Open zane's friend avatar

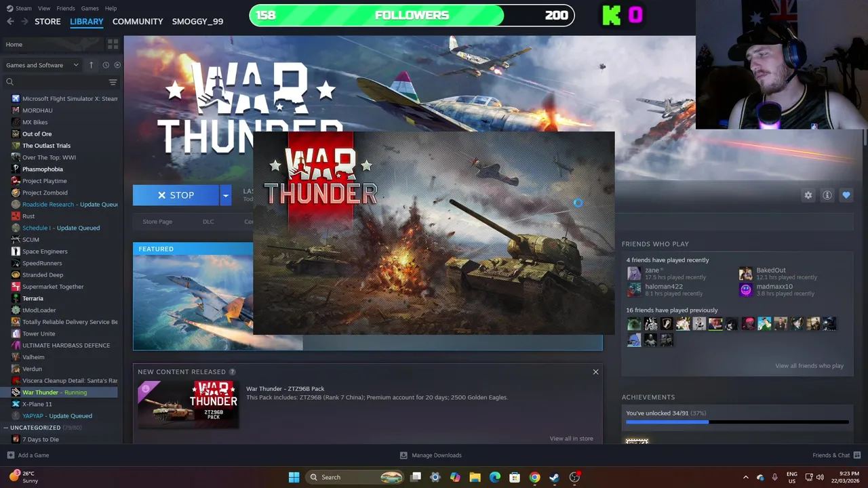click(634, 273)
